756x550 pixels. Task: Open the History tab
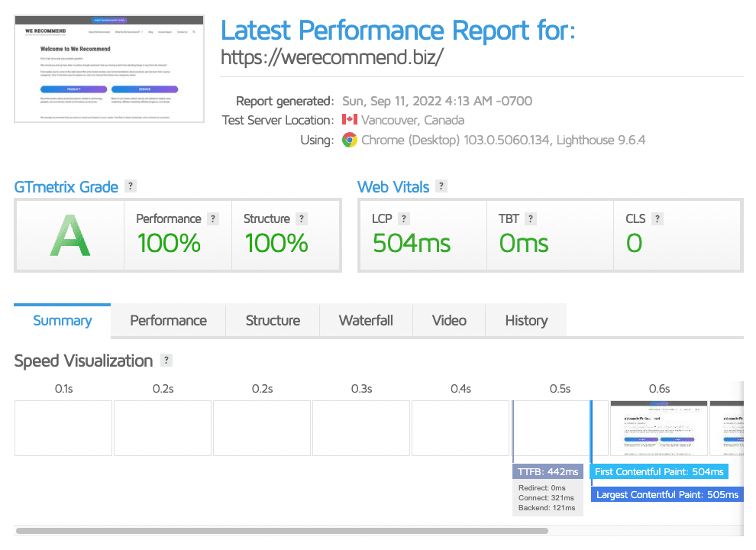(526, 320)
